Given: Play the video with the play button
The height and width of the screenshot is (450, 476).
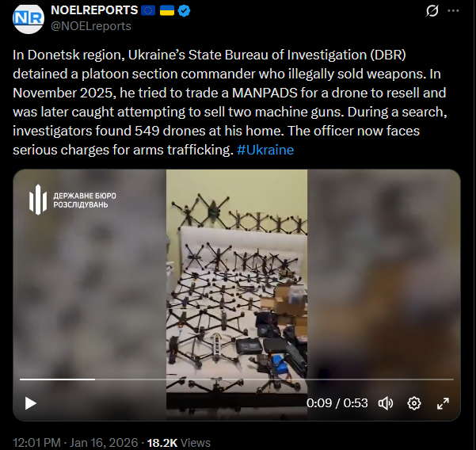Looking at the screenshot, I should click(x=31, y=403).
